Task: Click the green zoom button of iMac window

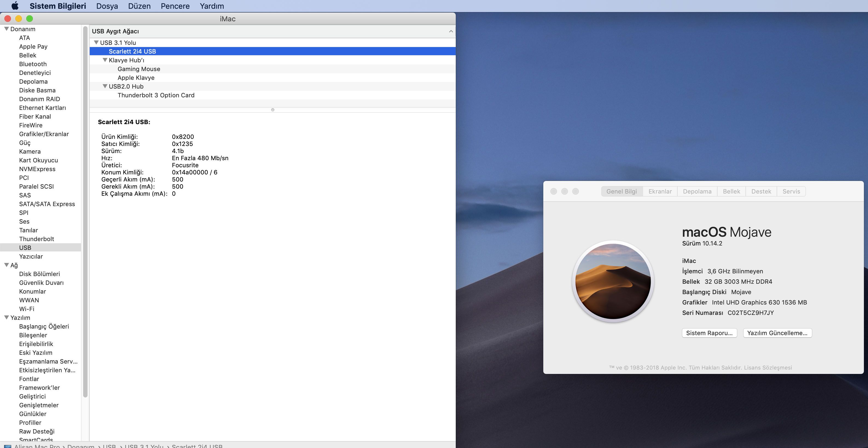Action: [x=30, y=19]
